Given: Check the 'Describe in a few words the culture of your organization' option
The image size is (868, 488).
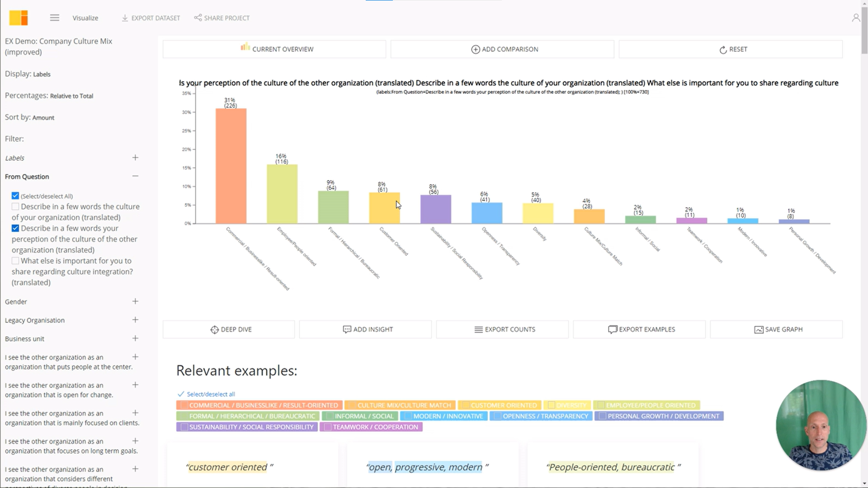Looking at the screenshot, I should [x=15, y=206].
